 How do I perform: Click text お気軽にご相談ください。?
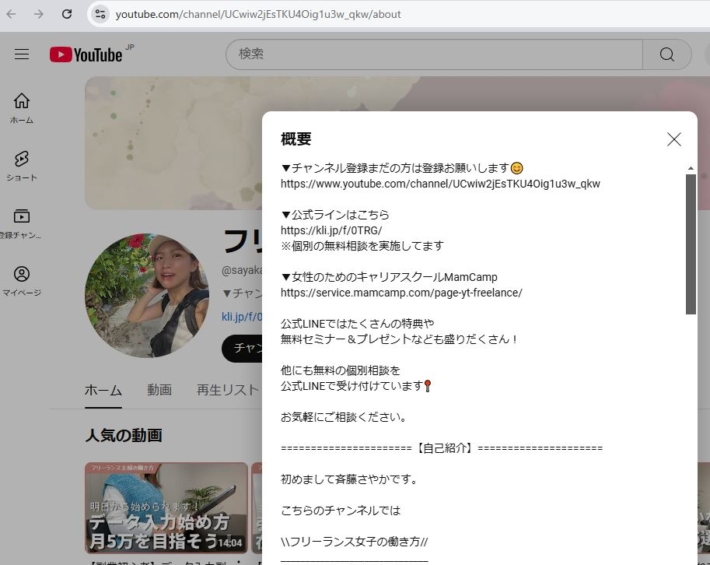(344, 417)
